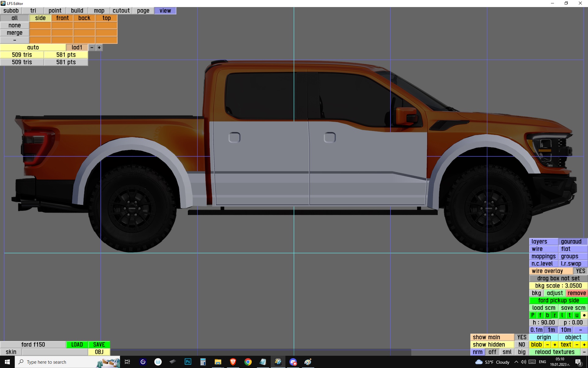This screenshot has width=588, height=368.
Task: Select the 'front' view column header
Action: pos(62,18)
